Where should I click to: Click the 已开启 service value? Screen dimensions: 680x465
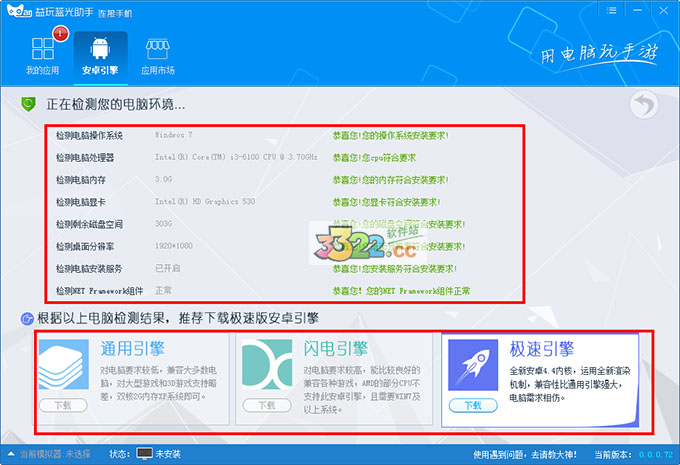tap(167, 268)
